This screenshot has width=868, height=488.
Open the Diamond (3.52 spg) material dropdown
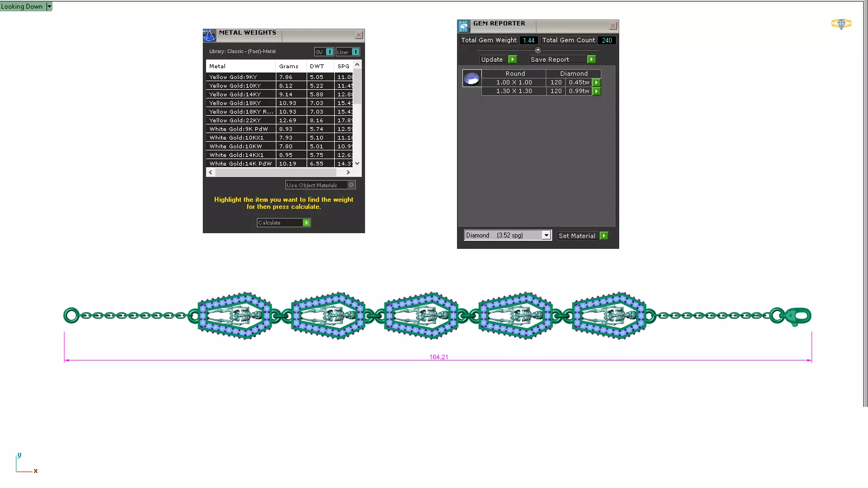(546, 235)
